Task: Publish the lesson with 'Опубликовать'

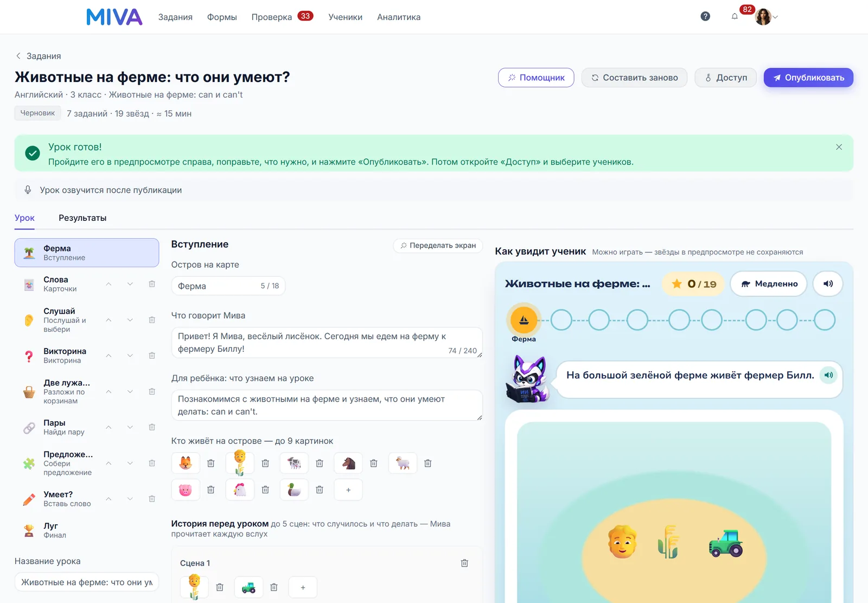Action: coord(808,78)
